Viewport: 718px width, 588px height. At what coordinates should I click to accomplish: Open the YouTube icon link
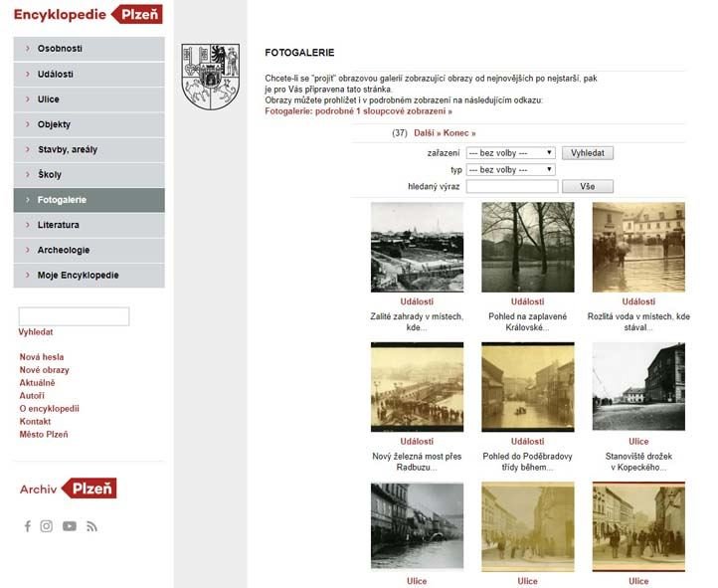pyautogui.click(x=70, y=526)
